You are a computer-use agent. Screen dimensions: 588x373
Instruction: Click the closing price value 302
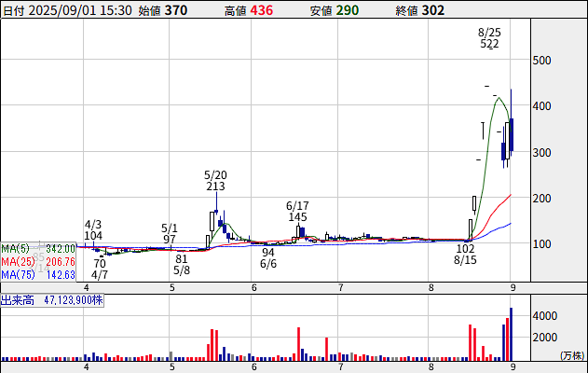pos(433,10)
